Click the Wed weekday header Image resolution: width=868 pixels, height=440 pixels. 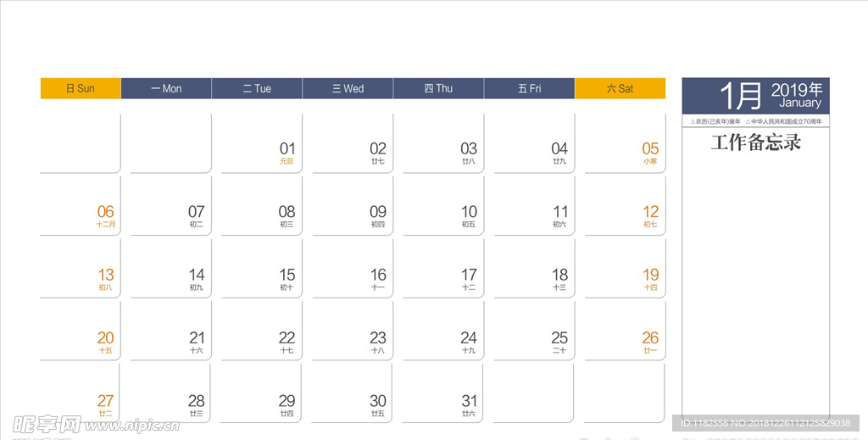point(348,88)
